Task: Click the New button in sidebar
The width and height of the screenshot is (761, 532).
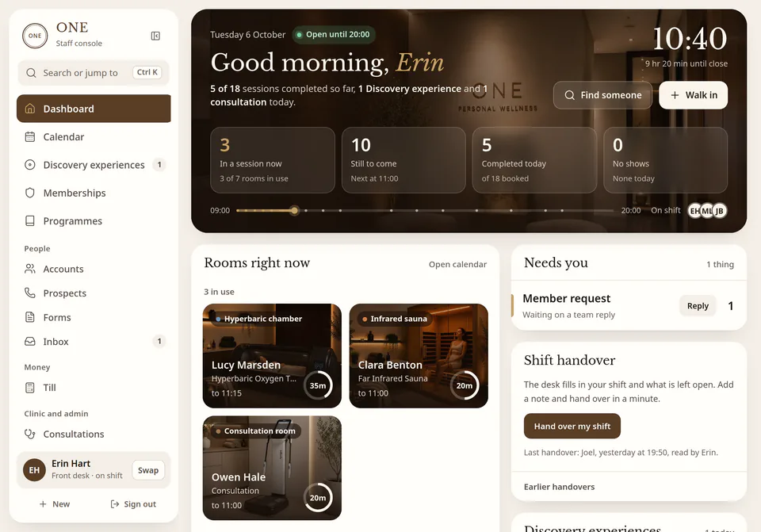Action: (55, 504)
